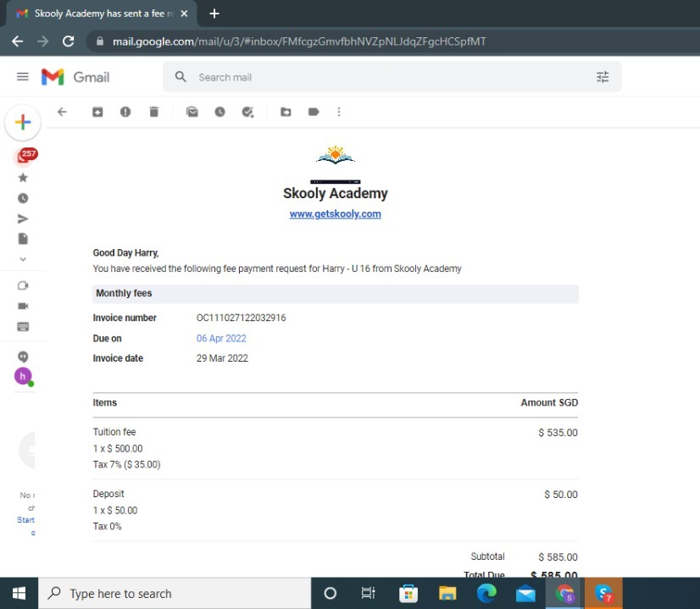Open www.getskooly.com link
The height and width of the screenshot is (609, 700).
[x=336, y=214]
